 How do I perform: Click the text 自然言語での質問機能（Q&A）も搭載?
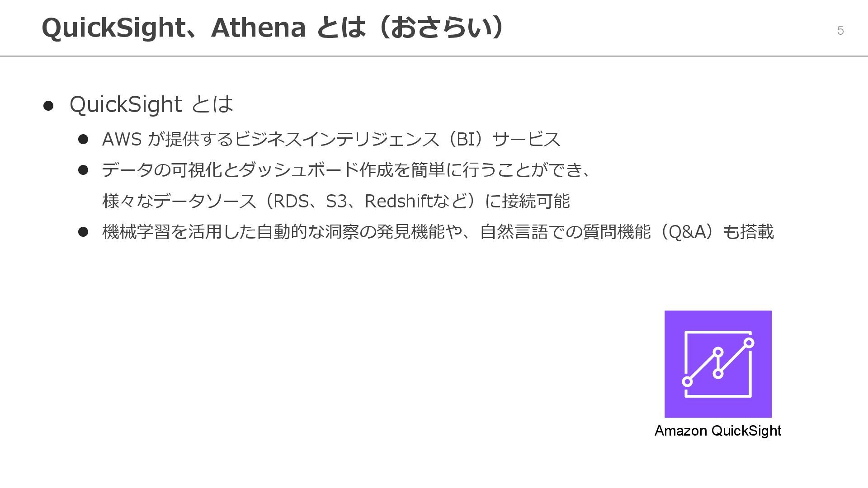(627, 232)
